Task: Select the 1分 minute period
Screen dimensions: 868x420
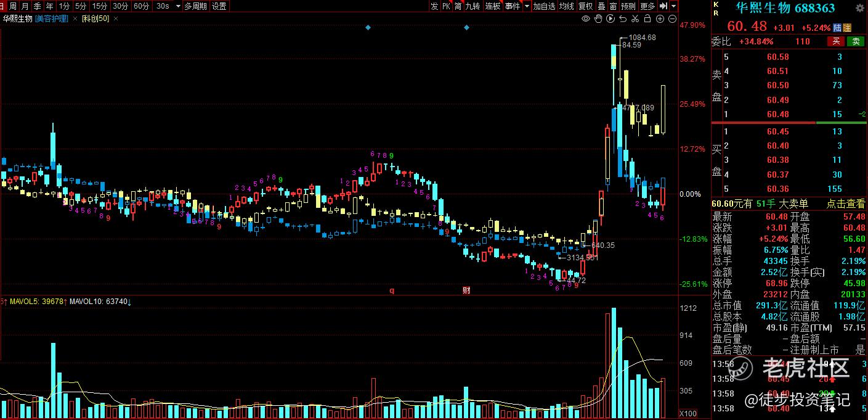Action: click(x=64, y=6)
